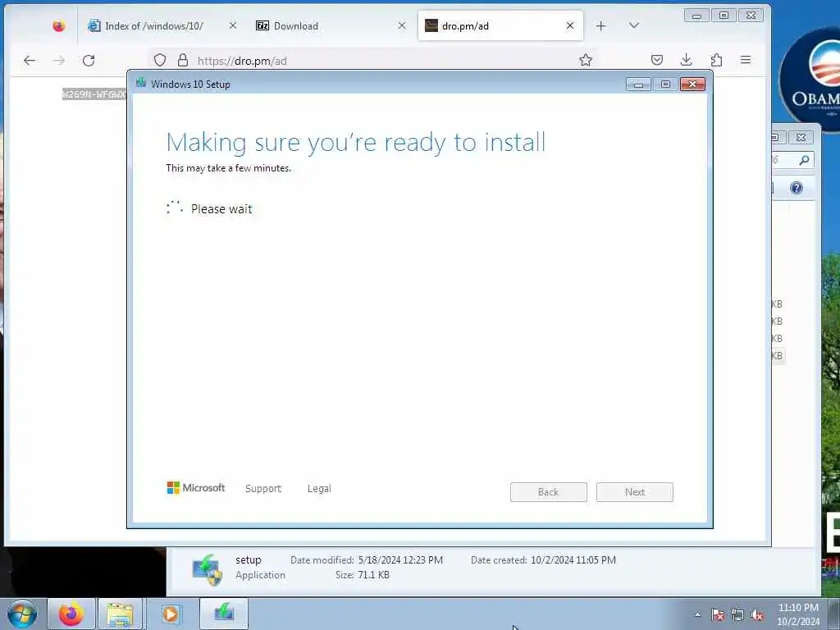Minimize the Windows 10 Setup window
This screenshot has width=840, height=630.
pos(638,84)
